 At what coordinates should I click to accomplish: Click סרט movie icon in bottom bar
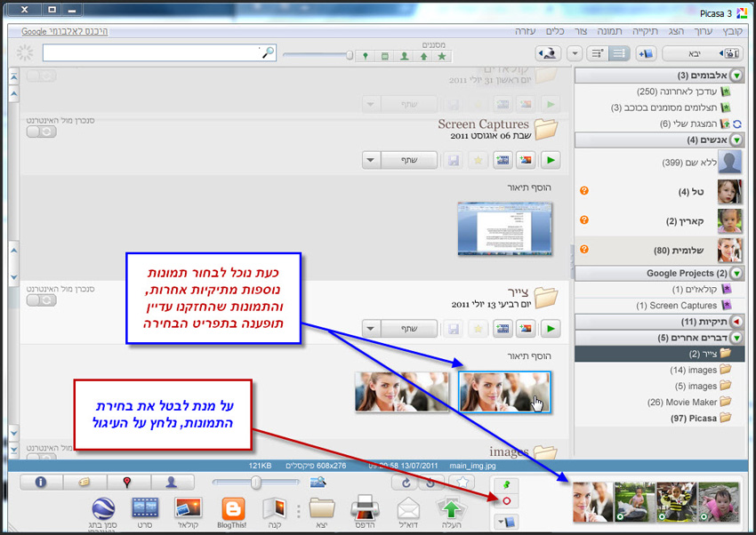(145, 513)
